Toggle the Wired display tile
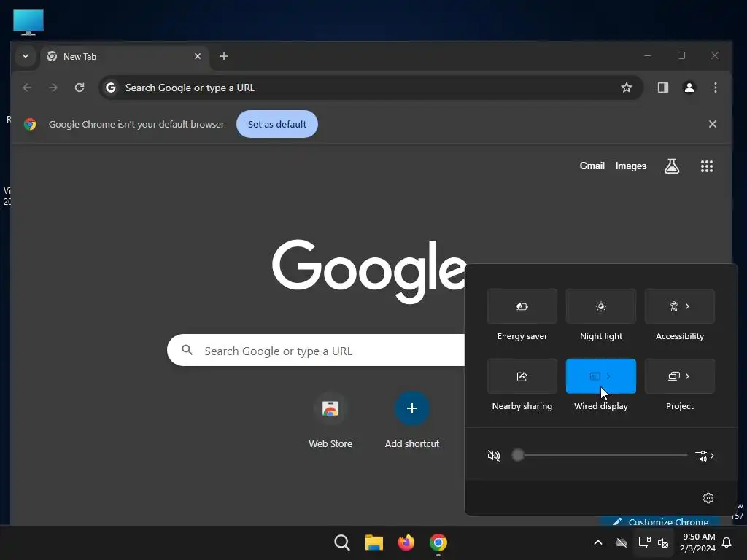The height and width of the screenshot is (560, 747). pyautogui.click(x=601, y=376)
